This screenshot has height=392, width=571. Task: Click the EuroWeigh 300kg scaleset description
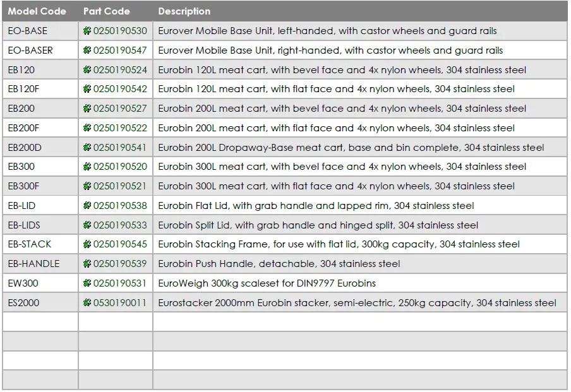click(267, 283)
